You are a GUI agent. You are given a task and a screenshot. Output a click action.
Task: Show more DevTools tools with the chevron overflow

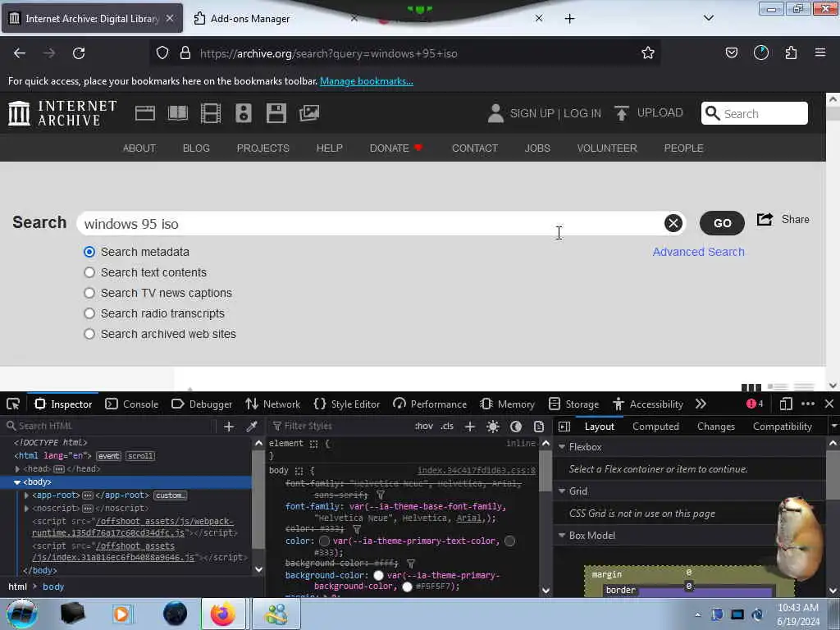click(701, 404)
